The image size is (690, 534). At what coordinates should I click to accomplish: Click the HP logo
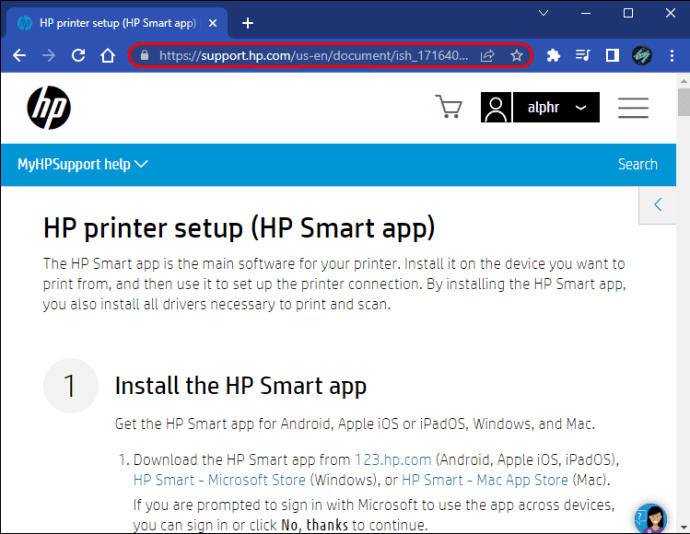click(49, 108)
